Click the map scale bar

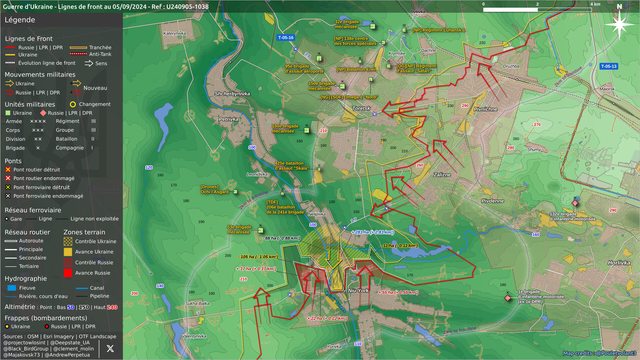point(537,9)
